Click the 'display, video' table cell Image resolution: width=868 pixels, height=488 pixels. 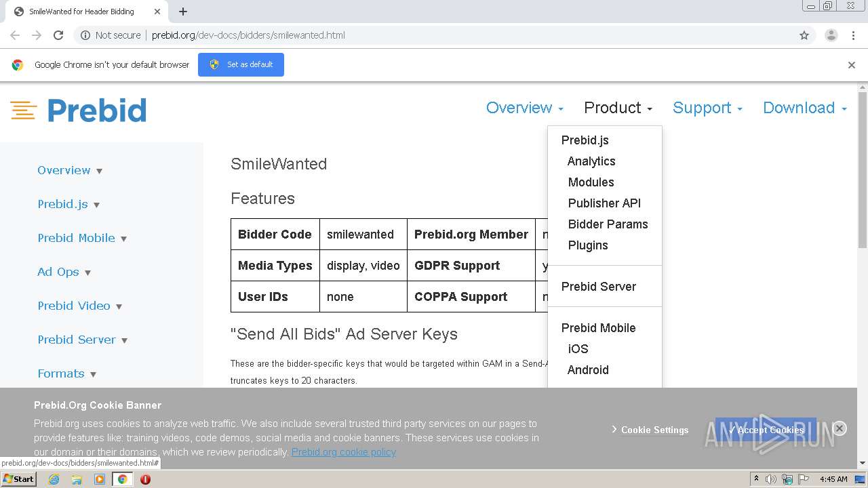(x=363, y=266)
